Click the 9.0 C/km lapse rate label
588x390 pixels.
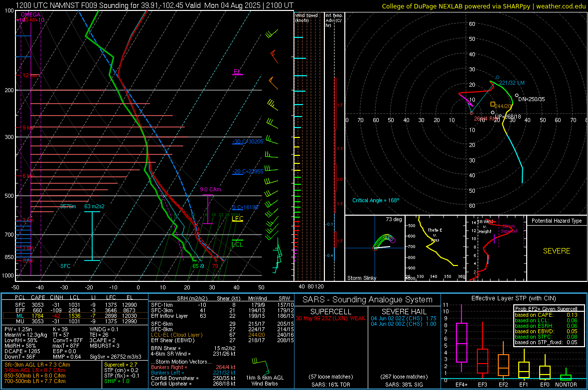(x=210, y=189)
